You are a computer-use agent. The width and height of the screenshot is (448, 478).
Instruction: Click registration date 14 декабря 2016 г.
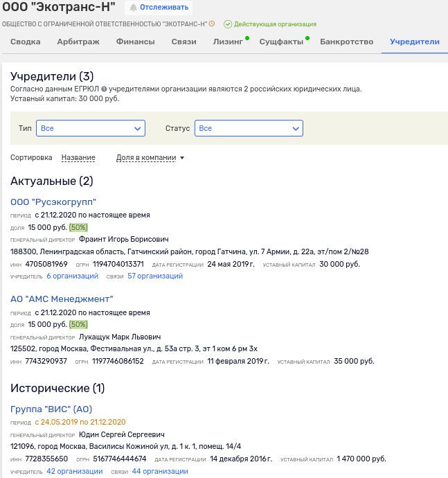241,459
